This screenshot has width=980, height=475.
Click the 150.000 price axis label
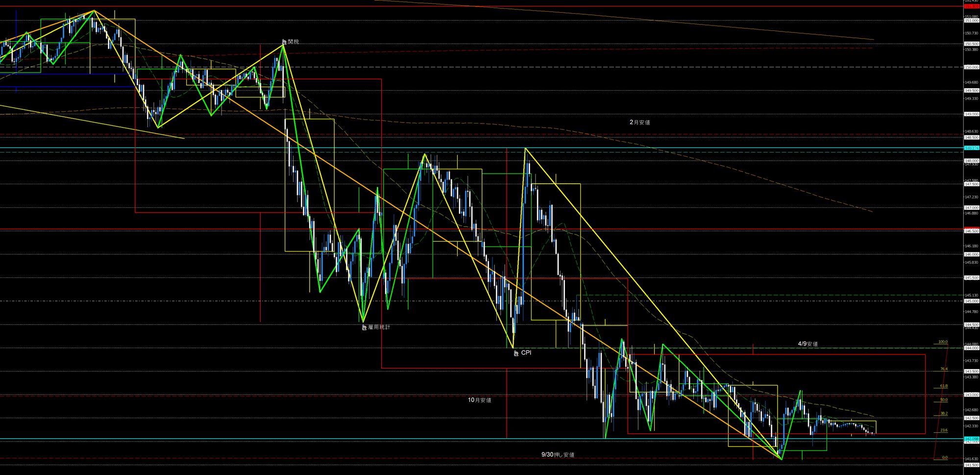tap(971, 67)
